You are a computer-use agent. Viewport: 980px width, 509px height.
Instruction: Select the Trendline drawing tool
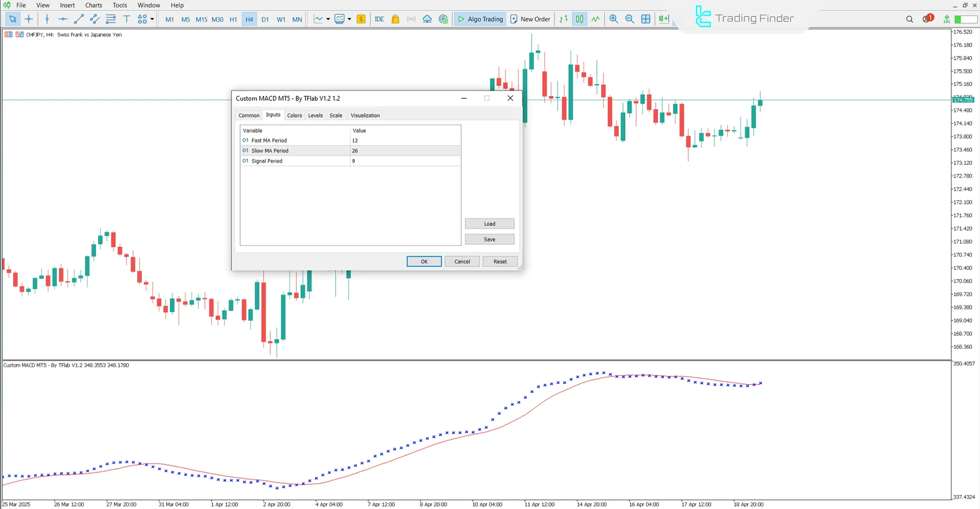[x=79, y=19]
